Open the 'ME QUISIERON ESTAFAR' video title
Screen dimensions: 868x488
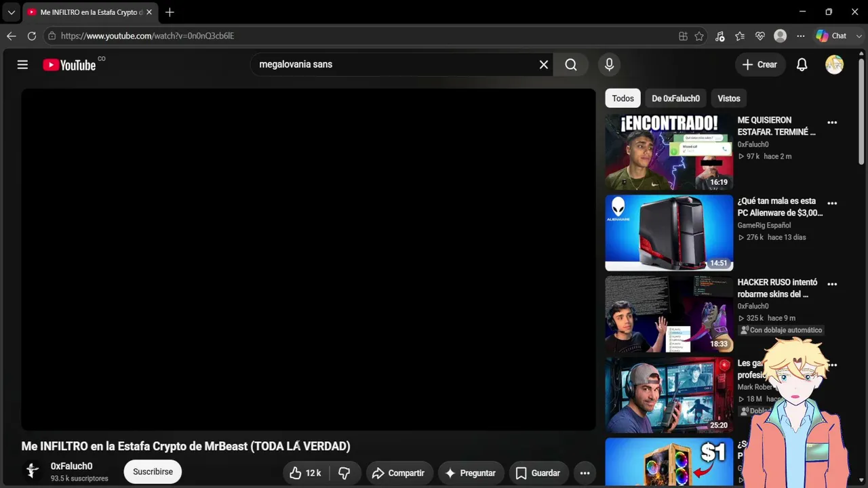click(x=776, y=126)
